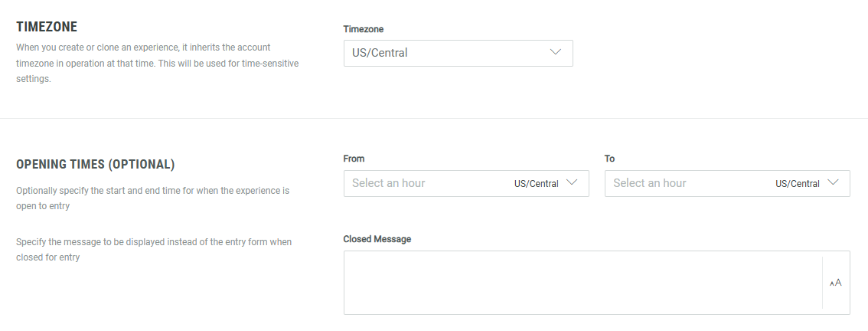The image size is (868, 331).
Task: Click inside the Closed Message text box
Action: pyautogui.click(x=582, y=283)
